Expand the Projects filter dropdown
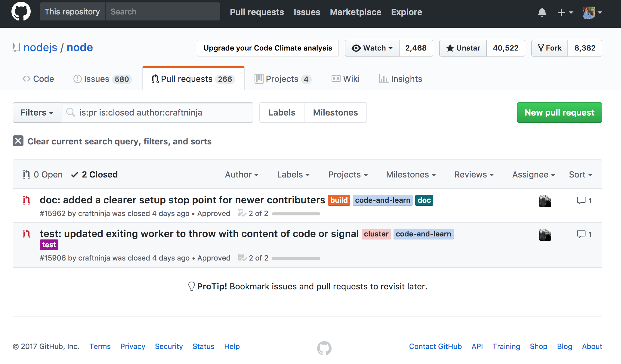The width and height of the screenshot is (621, 364). [348, 174]
